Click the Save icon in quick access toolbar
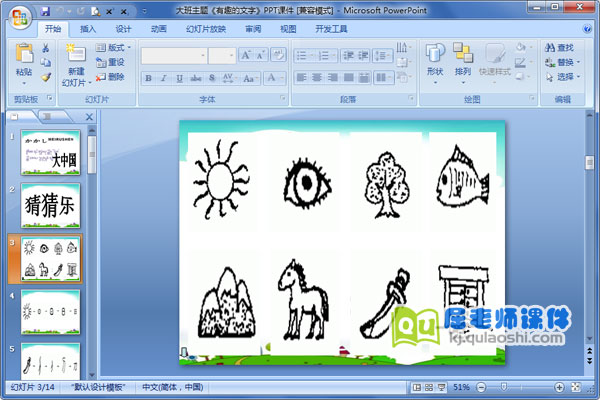This screenshot has height=400, width=600. (46, 9)
